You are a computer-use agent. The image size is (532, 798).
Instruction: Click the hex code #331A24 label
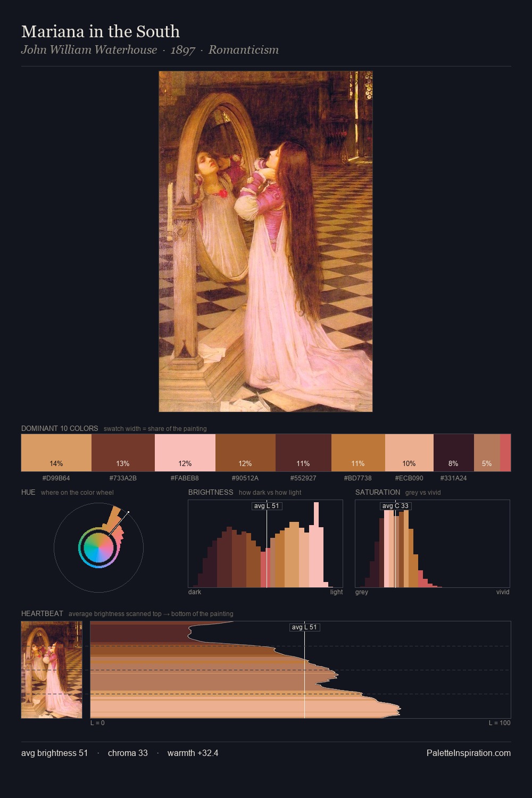[454, 478]
